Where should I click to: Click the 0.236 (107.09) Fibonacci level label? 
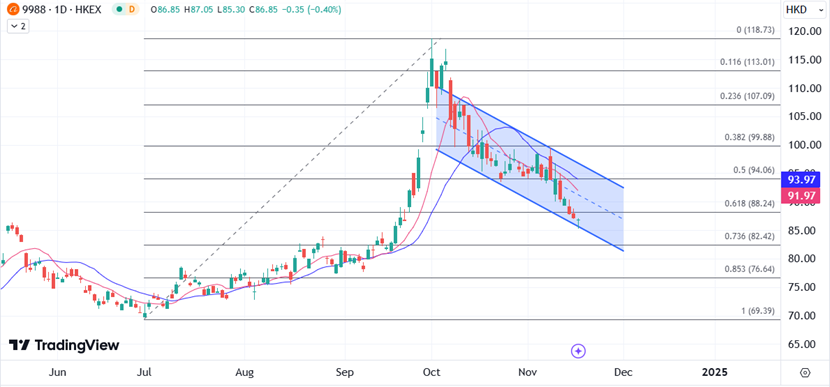tap(747, 96)
